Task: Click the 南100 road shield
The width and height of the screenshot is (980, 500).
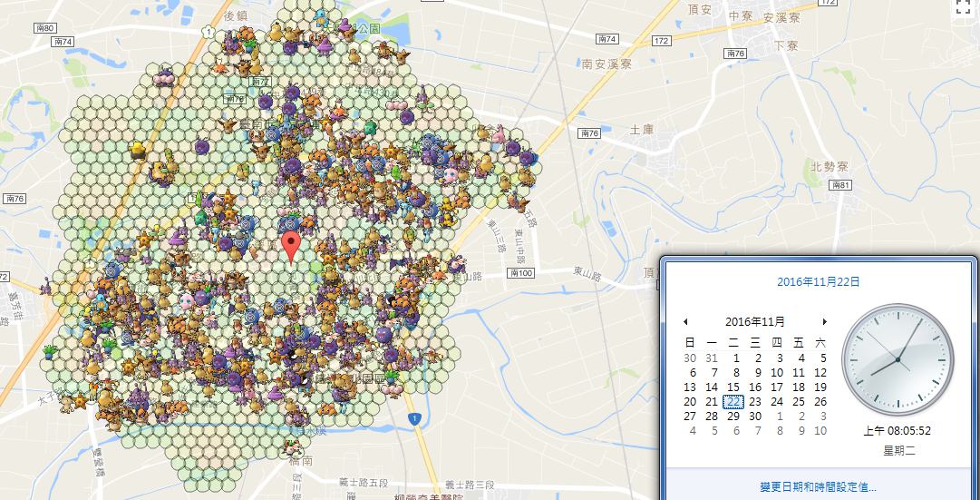Action: pos(520,273)
